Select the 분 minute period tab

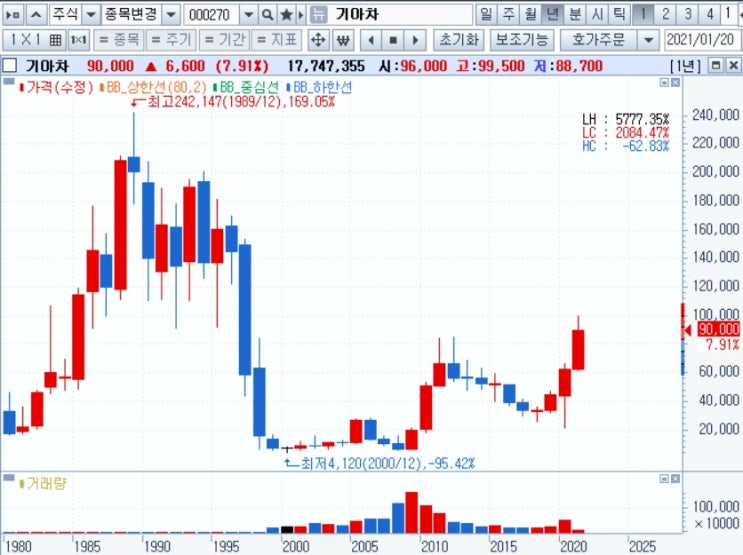point(575,14)
